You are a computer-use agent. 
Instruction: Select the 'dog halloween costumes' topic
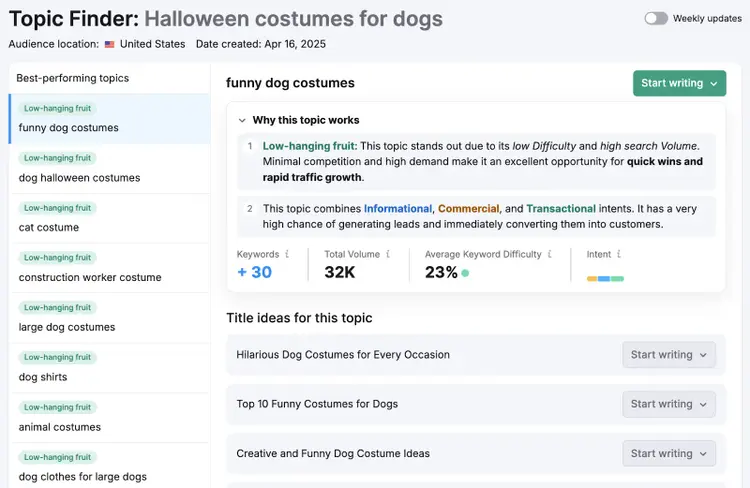[110, 168]
